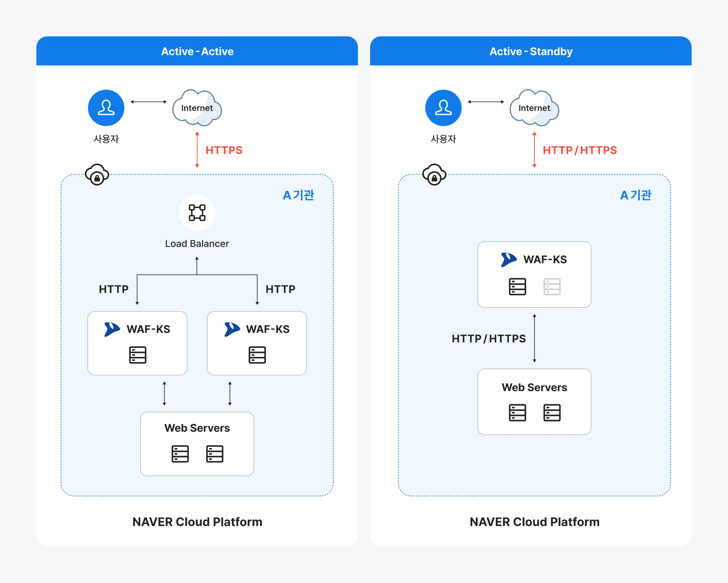
Task: Click the user icon in Active-Active panel
Action: tap(106, 108)
